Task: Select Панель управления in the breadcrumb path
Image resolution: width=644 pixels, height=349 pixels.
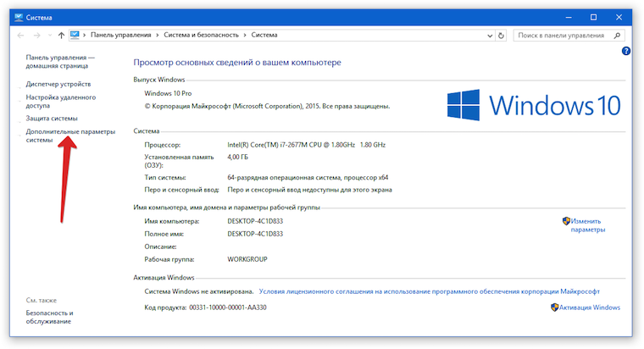Action: tap(121, 36)
